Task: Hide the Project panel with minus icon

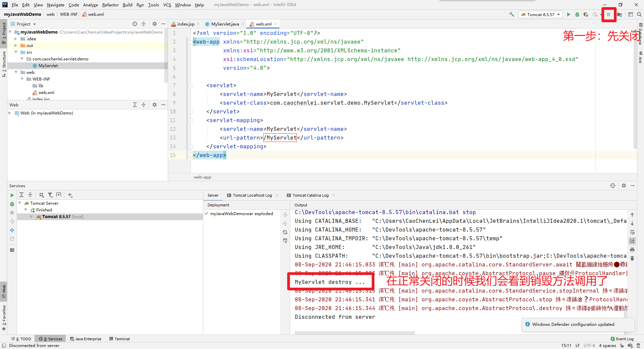Action: point(163,24)
